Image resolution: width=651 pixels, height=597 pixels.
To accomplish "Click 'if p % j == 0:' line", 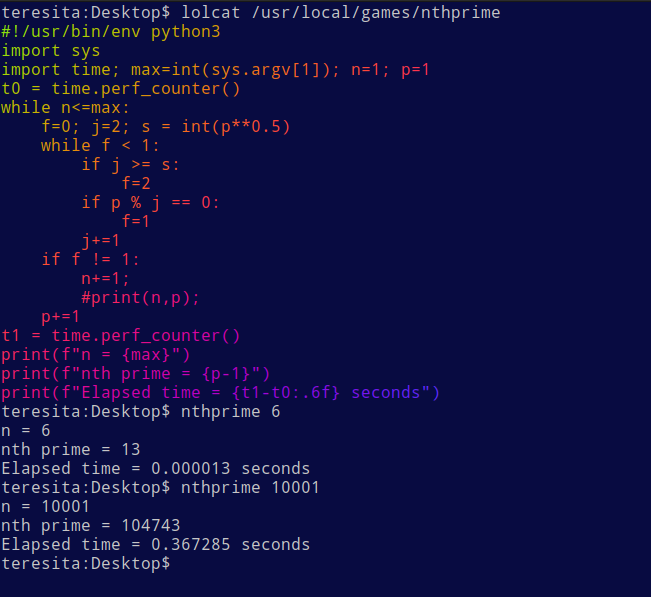I will [x=150, y=203].
